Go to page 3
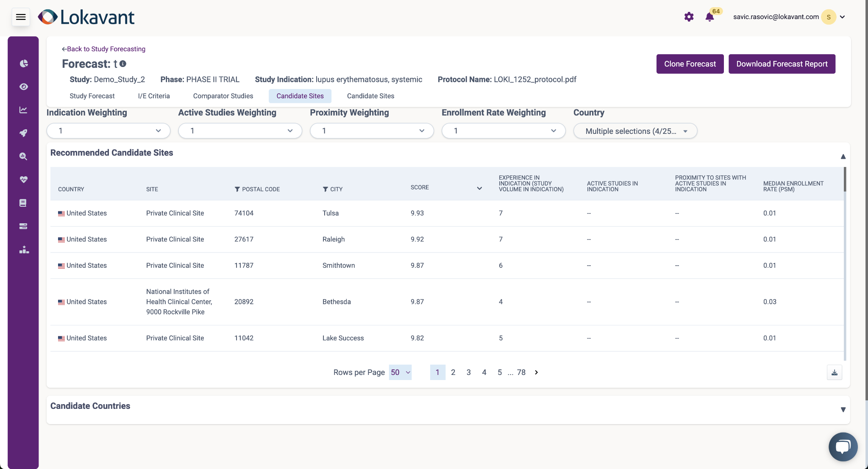Screen dimensions: 868x469 [x=469, y=372]
